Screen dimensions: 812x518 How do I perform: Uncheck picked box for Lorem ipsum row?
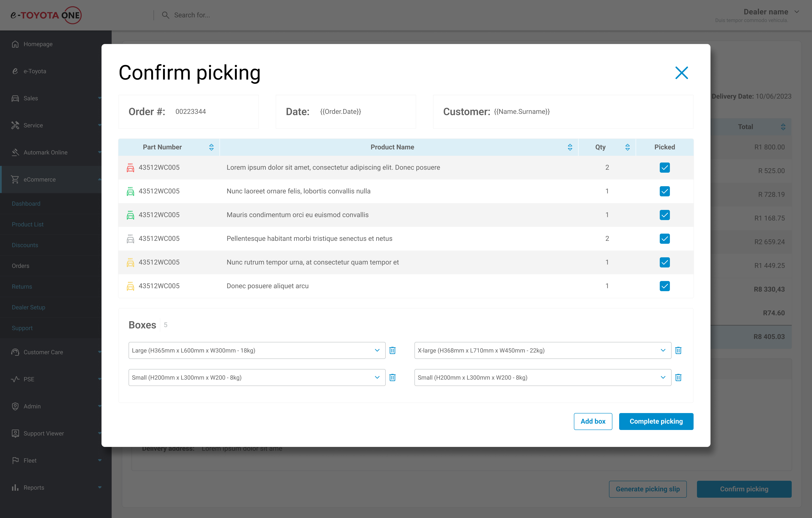coord(664,167)
